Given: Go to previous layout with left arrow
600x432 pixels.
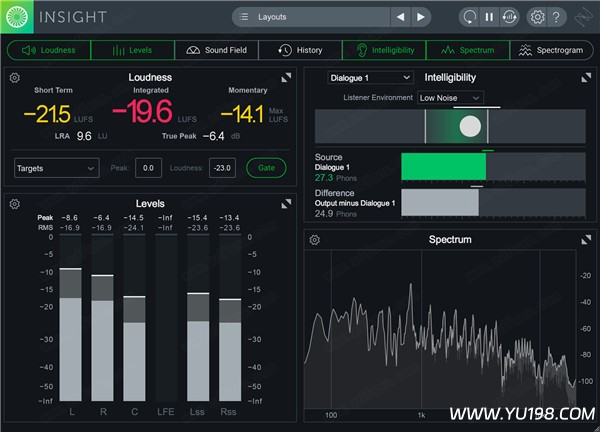Looking at the screenshot, I should pyautogui.click(x=400, y=17).
